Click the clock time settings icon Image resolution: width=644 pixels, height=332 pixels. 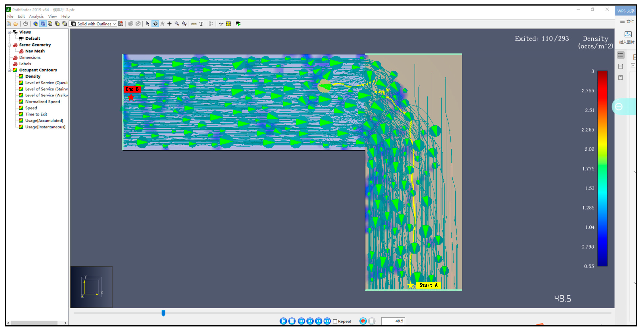click(25, 24)
